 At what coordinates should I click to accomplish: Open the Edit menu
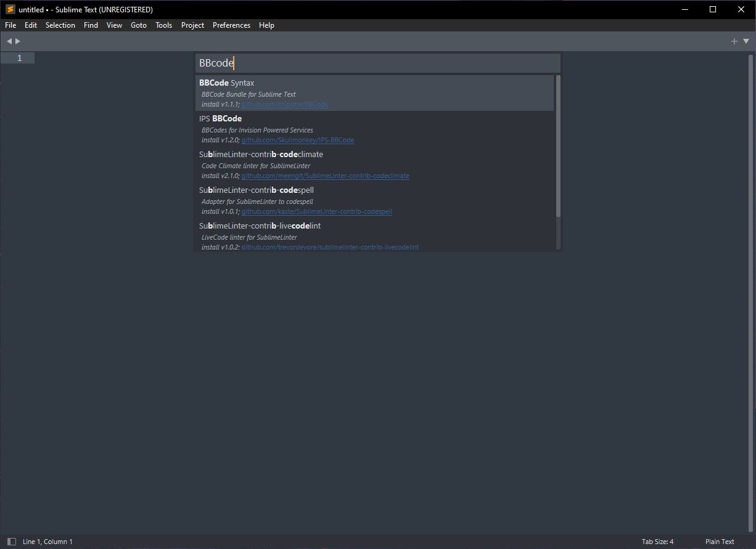31,25
